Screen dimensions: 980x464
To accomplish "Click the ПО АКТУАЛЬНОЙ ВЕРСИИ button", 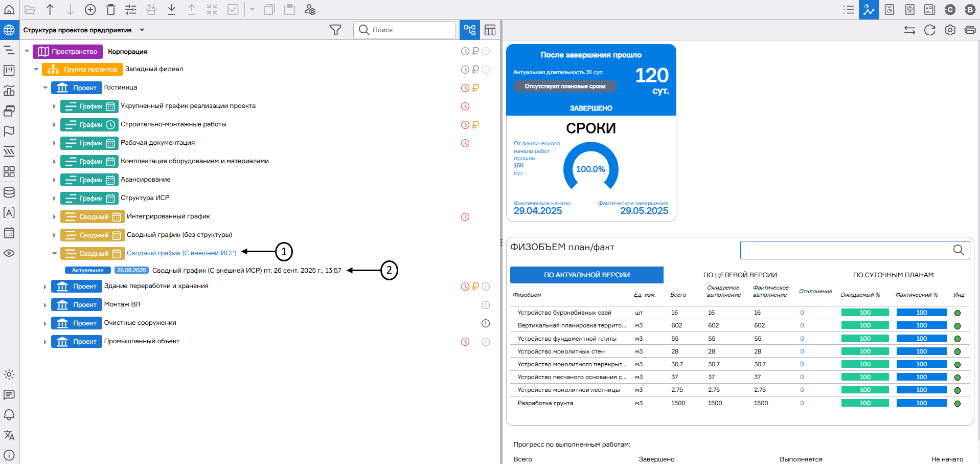I will coord(586,275).
